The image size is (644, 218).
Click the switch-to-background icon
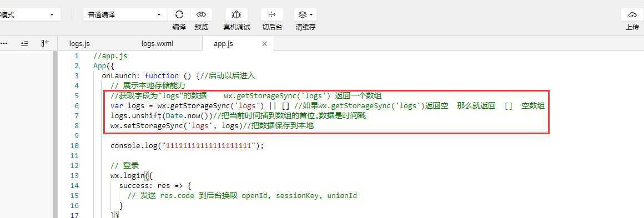272,14
